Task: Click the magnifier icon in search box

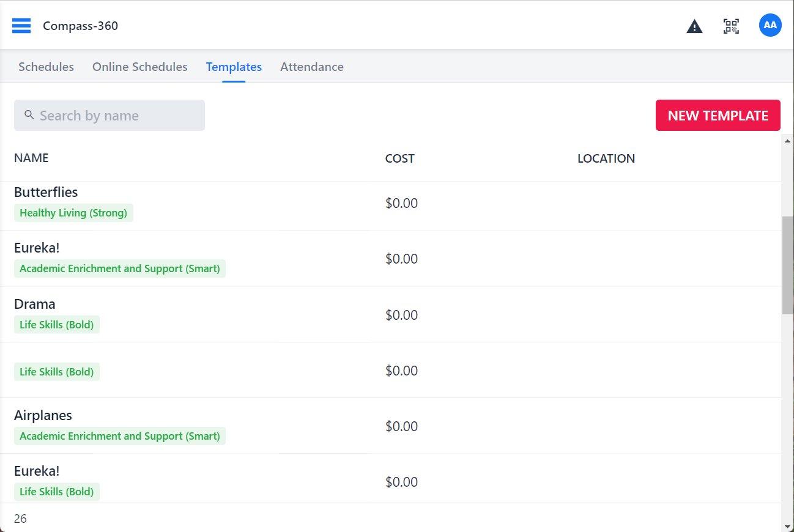Action: 29,115
